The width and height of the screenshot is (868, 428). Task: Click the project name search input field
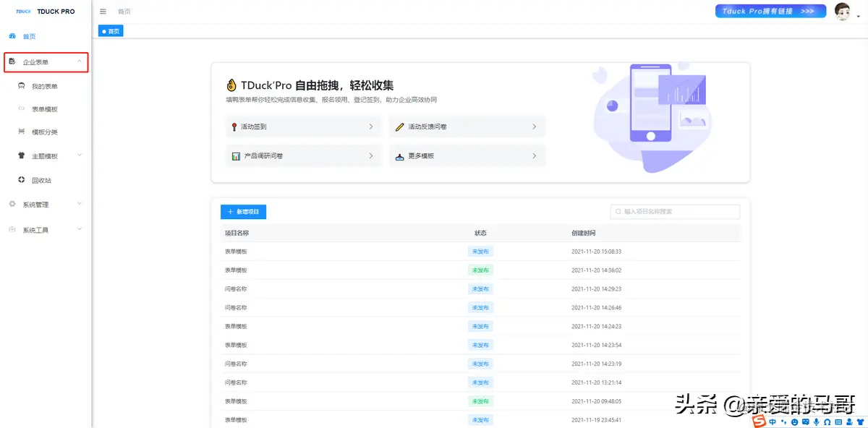tap(674, 211)
